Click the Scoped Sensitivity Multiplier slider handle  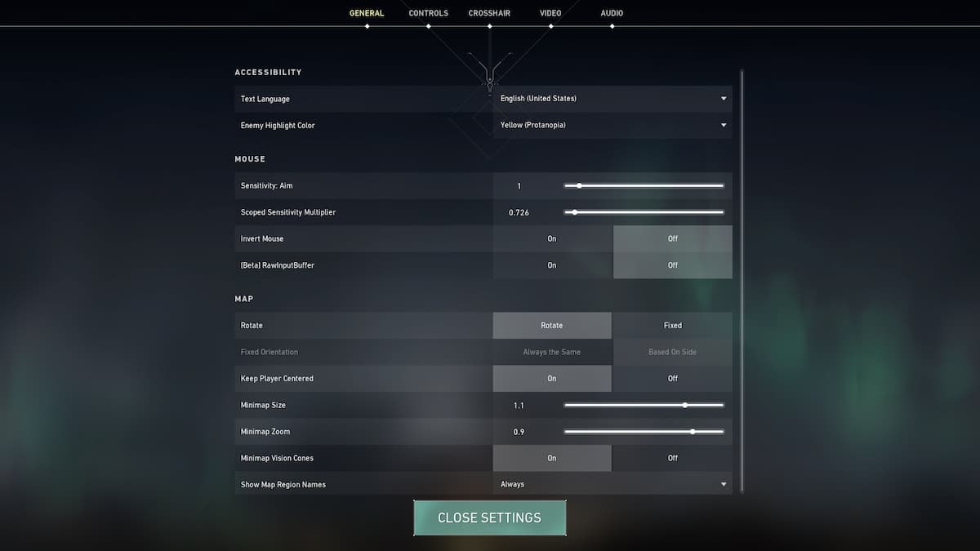click(x=575, y=212)
